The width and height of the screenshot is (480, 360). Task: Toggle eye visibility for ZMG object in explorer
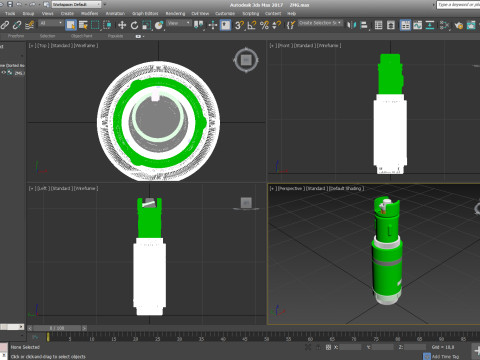pyautogui.click(x=3, y=72)
